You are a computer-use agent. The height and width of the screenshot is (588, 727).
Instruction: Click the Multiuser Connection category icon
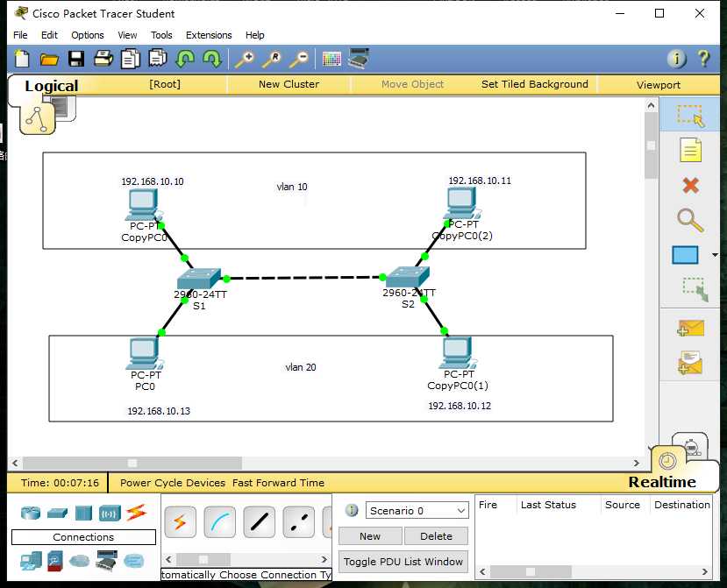(134, 561)
